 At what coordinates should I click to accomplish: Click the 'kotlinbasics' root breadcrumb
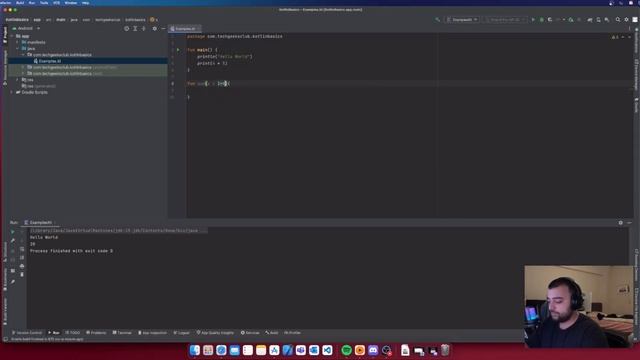17,20
